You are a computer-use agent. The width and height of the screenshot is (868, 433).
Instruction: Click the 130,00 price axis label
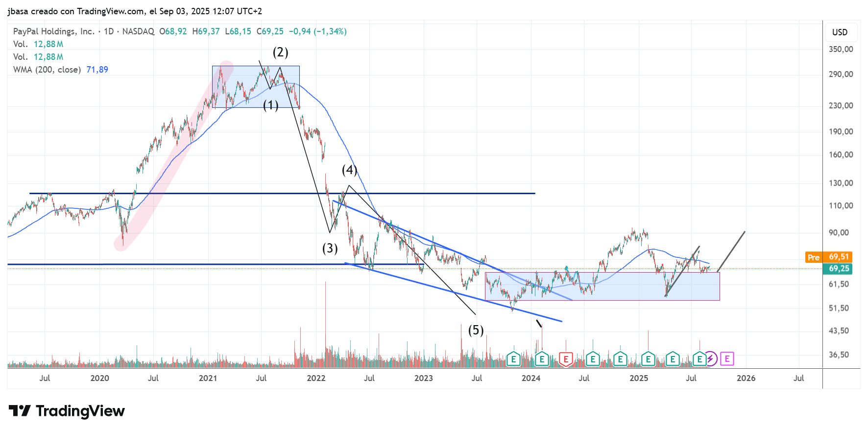point(841,183)
